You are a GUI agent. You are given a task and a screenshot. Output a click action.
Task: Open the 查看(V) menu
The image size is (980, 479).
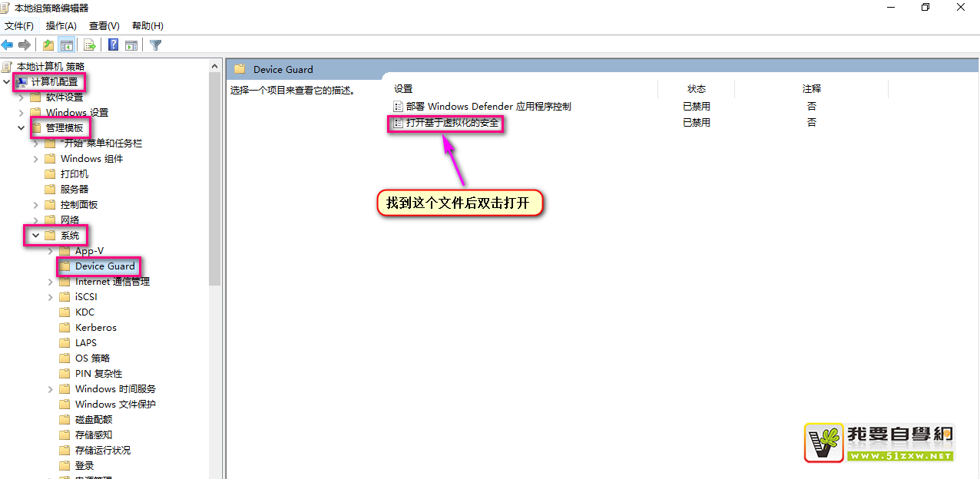(x=104, y=26)
